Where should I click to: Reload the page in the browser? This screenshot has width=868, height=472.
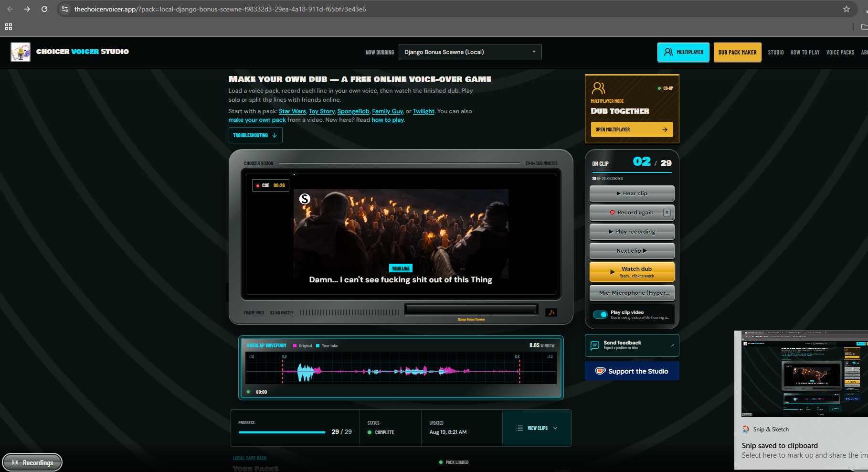44,9
